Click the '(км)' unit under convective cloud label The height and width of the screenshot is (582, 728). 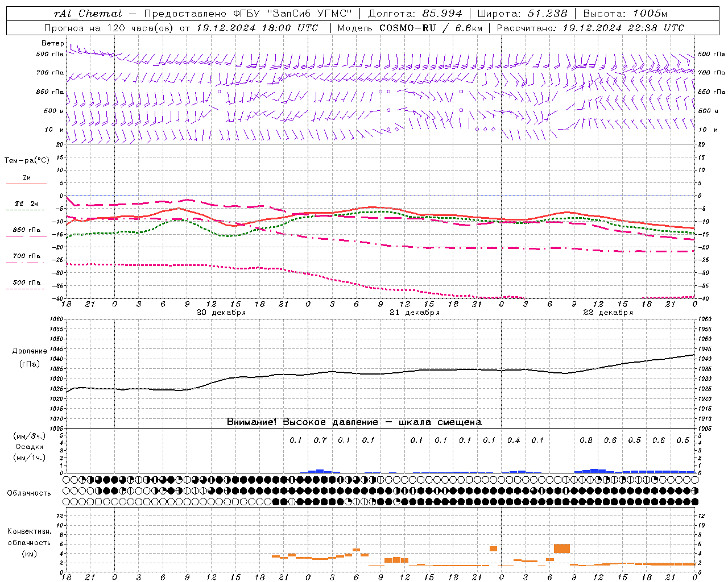29,554
